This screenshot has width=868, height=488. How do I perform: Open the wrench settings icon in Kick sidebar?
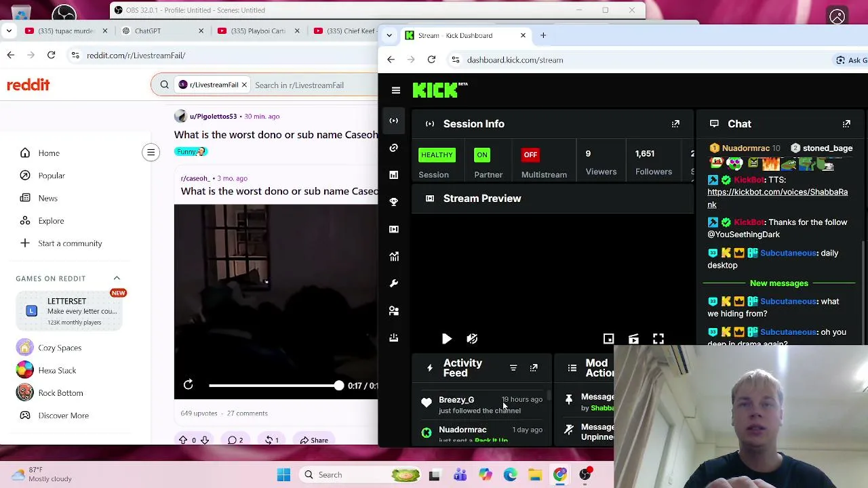[394, 283]
